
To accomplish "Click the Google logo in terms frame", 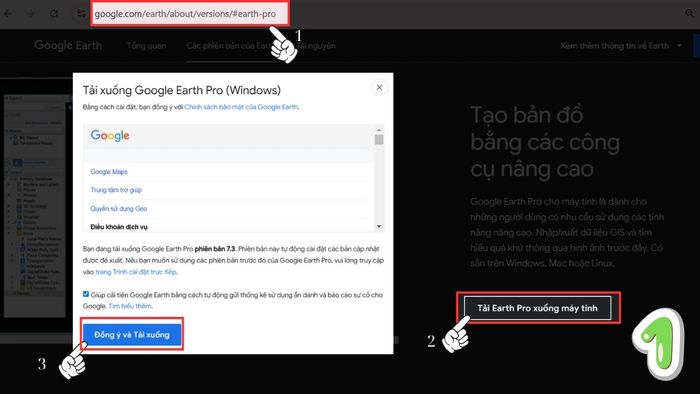I will (x=110, y=136).
